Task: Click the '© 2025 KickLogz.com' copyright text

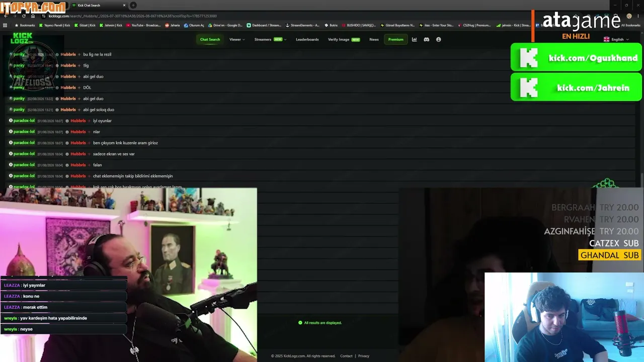Action: pyautogui.click(x=303, y=356)
